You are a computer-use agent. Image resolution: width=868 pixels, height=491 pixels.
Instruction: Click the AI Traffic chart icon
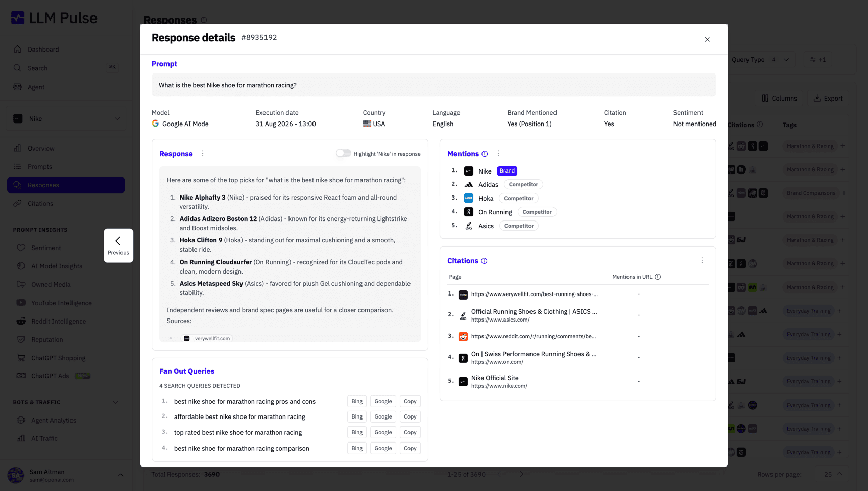coord(21,438)
